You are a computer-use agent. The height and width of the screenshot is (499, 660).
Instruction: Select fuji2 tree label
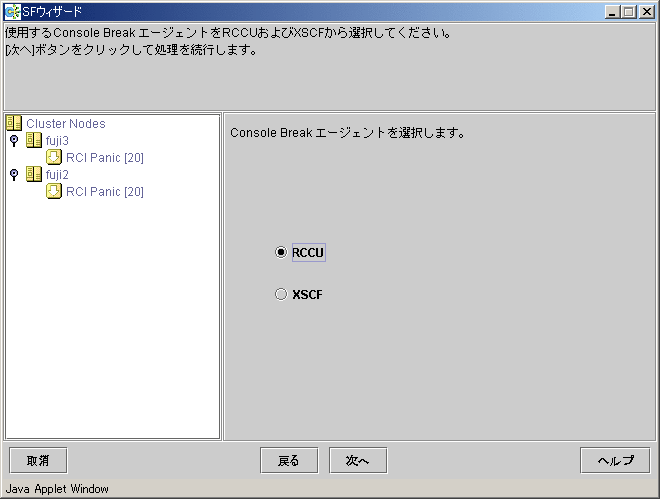pyautogui.click(x=57, y=175)
